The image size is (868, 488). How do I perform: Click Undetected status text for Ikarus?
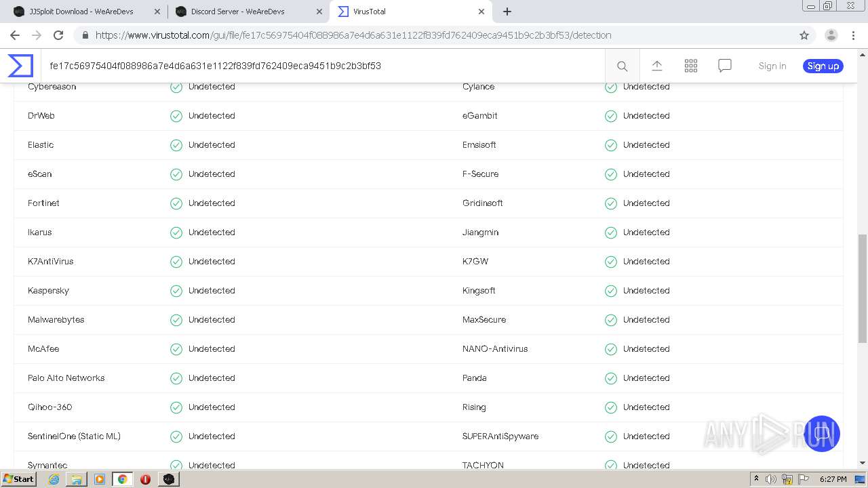(x=212, y=232)
